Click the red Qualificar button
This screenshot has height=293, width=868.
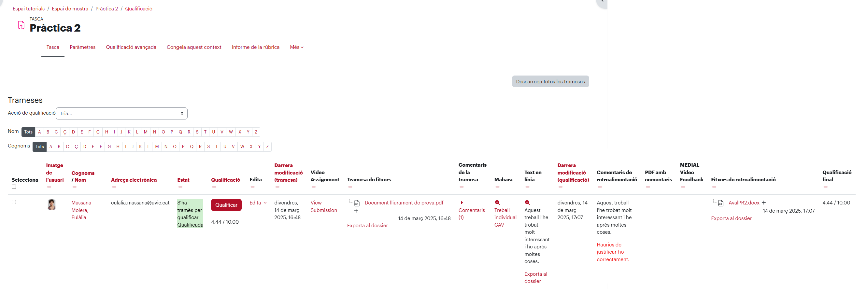(226, 205)
